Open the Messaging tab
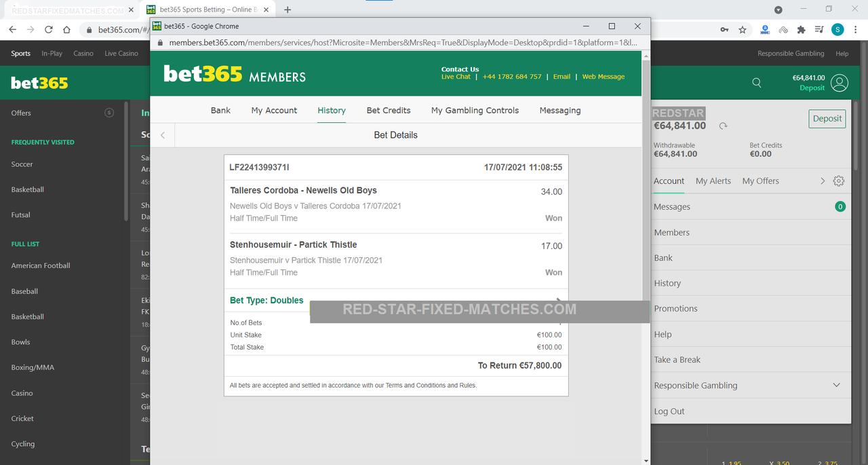 click(560, 111)
